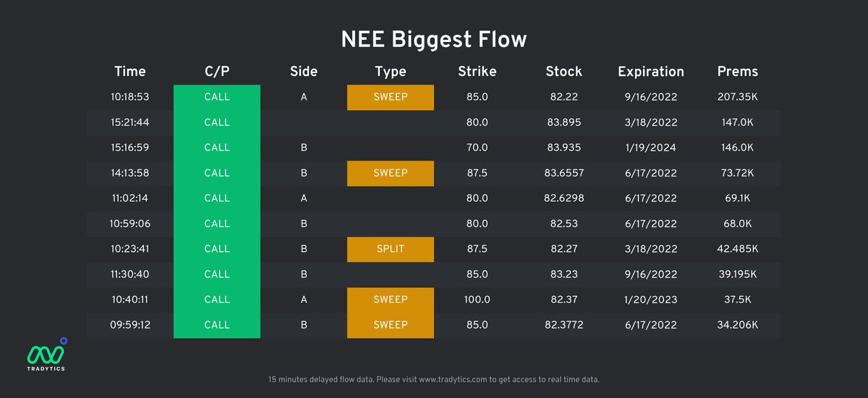The height and width of the screenshot is (398, 868).
Task: Click the 10:18:53 time cell
Action: [x=130, y=97]
